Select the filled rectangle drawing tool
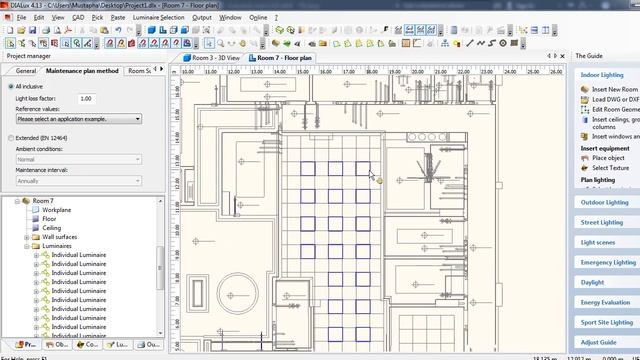 coord(514,43)
